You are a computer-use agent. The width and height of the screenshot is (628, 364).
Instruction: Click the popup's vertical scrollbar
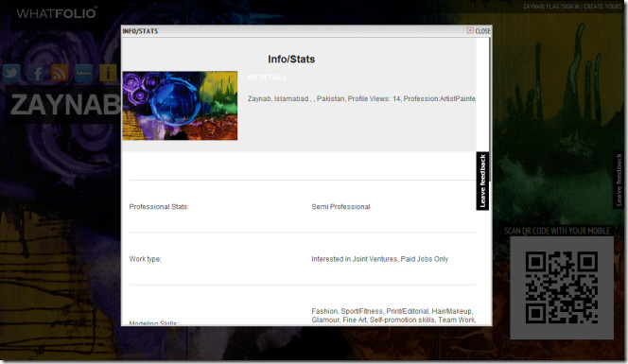coord(490,182)
